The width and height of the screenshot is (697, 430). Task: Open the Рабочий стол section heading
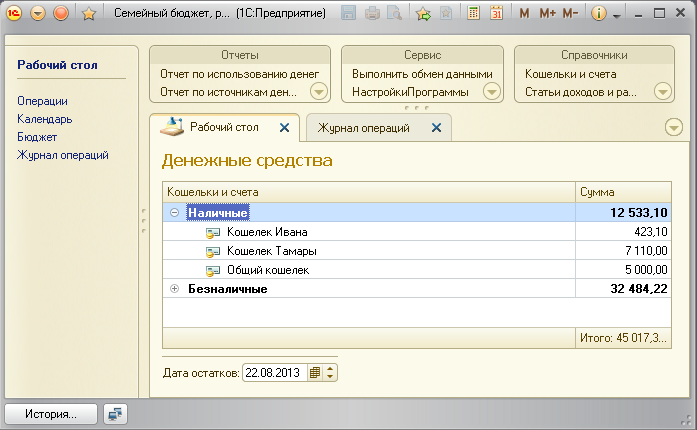click(x=57, y=65)
